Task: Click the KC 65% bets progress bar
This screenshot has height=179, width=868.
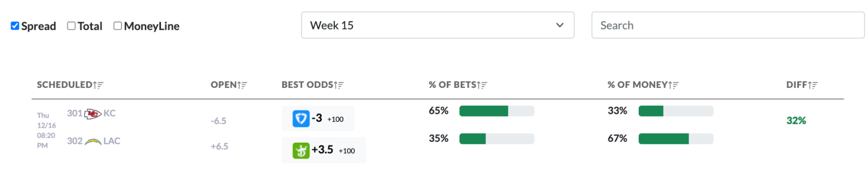Action: click(497, 111)
